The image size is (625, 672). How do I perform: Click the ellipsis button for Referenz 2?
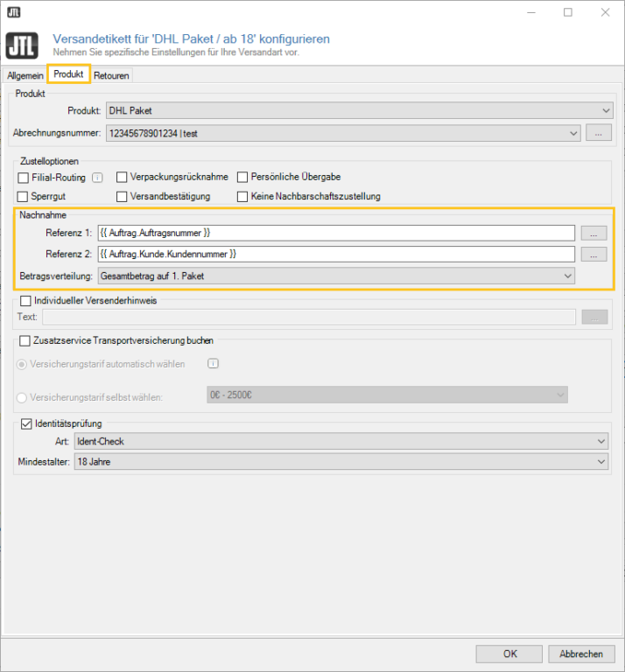593,254
